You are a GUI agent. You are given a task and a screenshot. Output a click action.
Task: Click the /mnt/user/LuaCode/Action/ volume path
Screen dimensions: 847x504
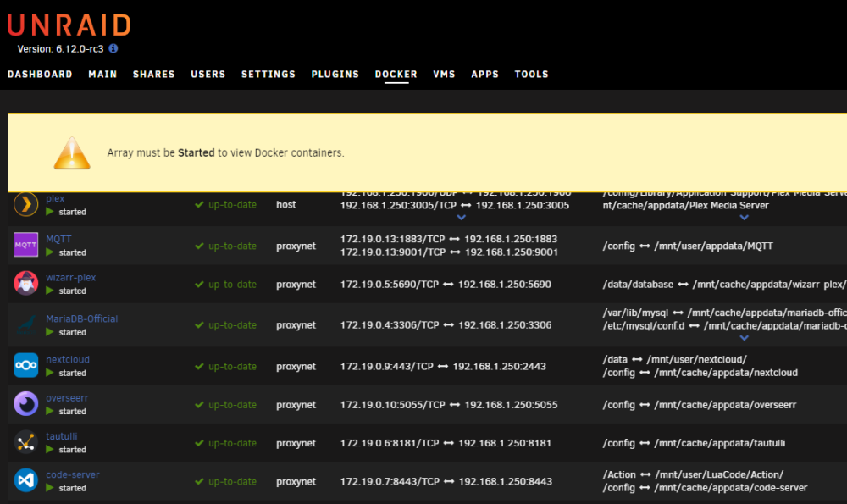click(x=719, y=474)
